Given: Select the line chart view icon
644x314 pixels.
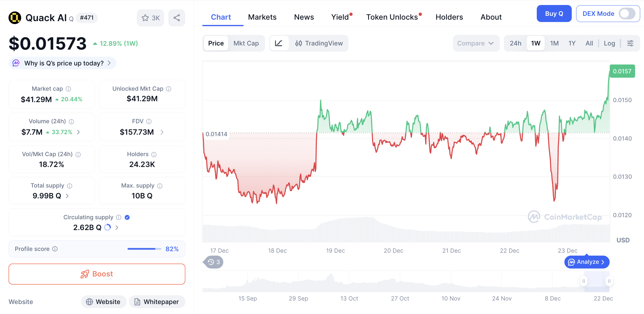Looking at the screenshot, I should point(279,43).
